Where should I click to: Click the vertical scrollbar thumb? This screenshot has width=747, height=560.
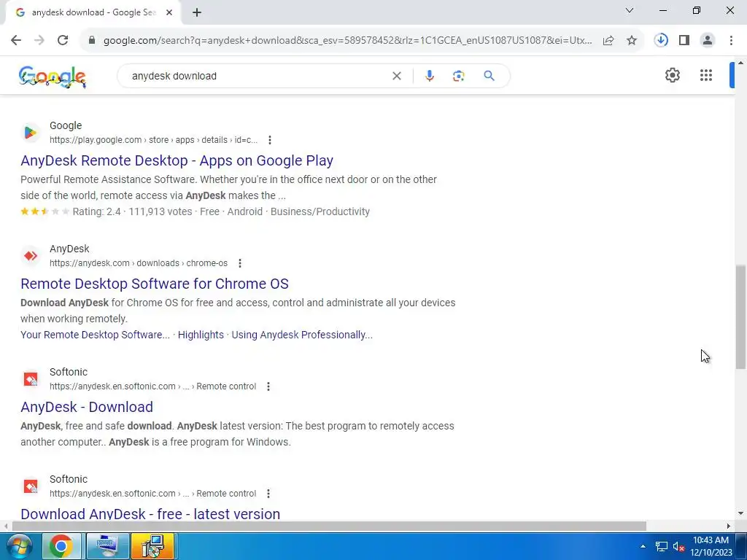click(x=741, y=317)
